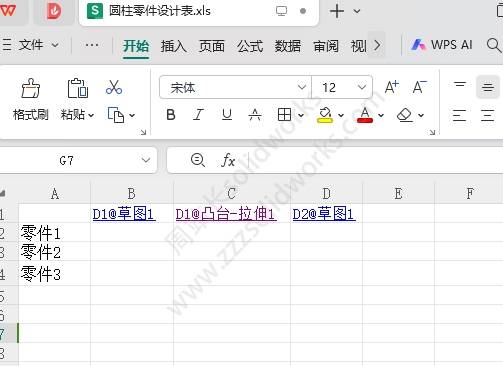Apply the yellow fill color swatch
The height and width of the screenshot is (366, 503).
tap(325, 115)
